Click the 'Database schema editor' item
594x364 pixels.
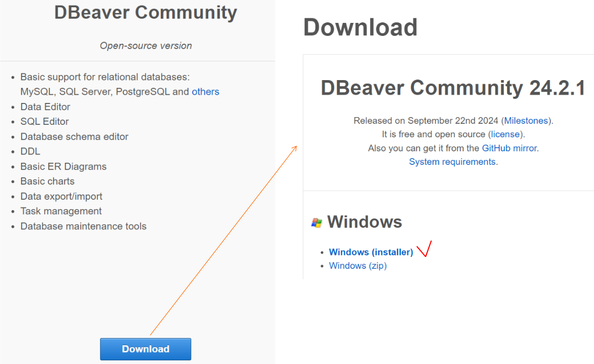pos(74,137)
